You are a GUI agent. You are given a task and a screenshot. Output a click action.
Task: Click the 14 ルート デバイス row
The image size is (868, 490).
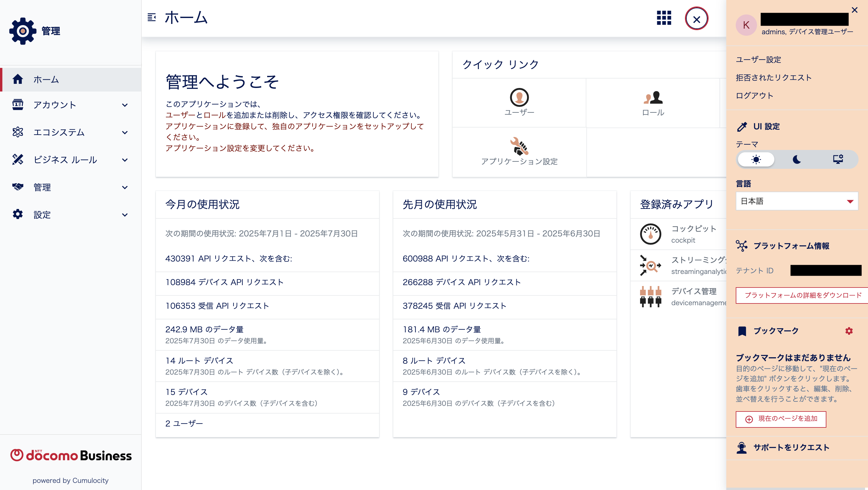pyautogui.click(x=267, y=366)
